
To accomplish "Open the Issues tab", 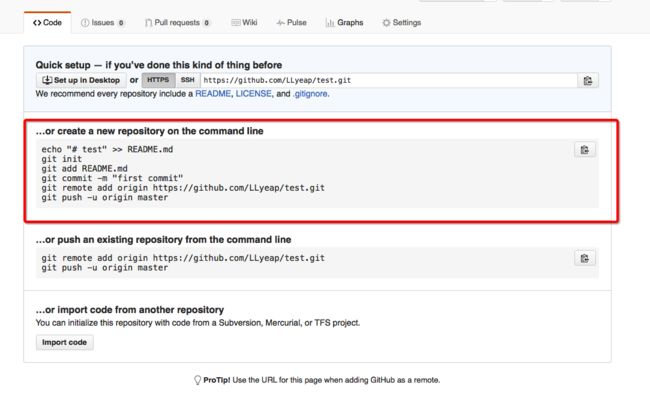I will coord(102,23).
